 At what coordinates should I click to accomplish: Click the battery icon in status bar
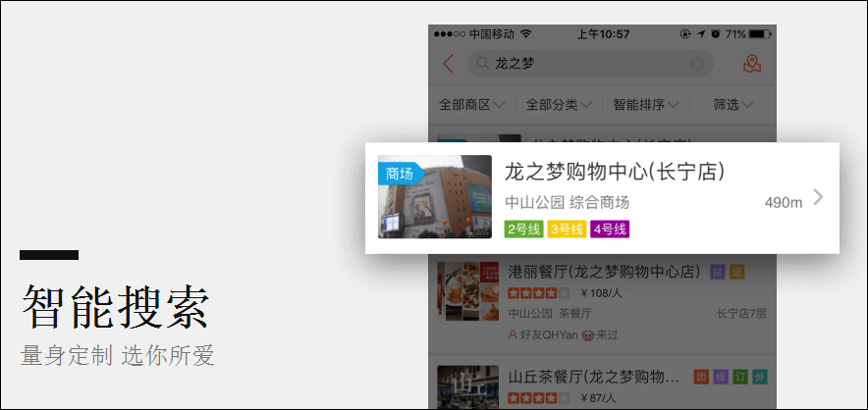[x=761, y=34]
